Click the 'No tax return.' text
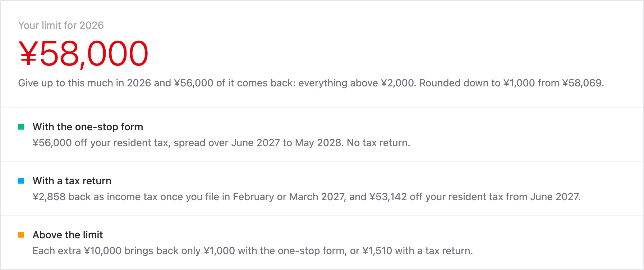Viewport: 644px width, 270px height. click(x=378, y=143)
